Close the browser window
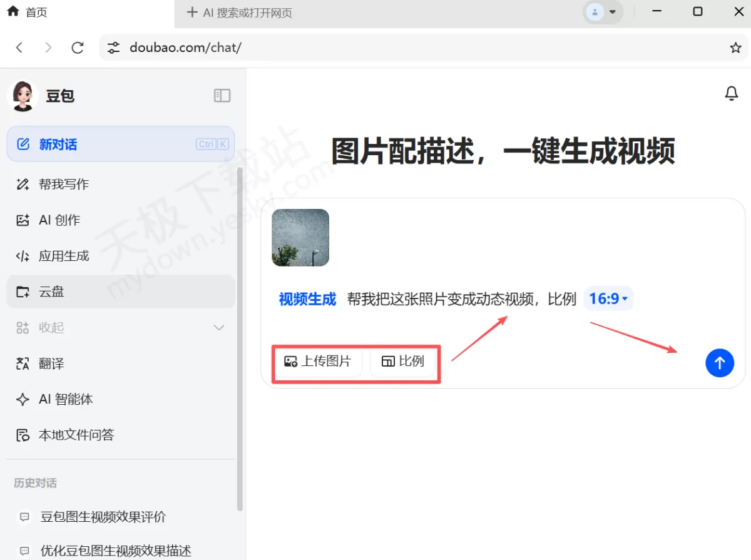The height and width of the screenshot is (560, 751). tap(738, 12)
